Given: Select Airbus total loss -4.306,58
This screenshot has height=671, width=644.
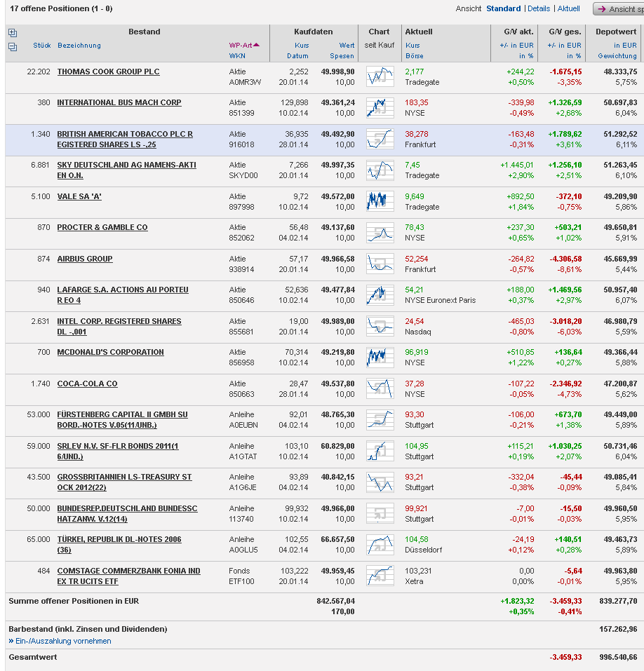Looking at the screenshot, I should pos(565,259).
